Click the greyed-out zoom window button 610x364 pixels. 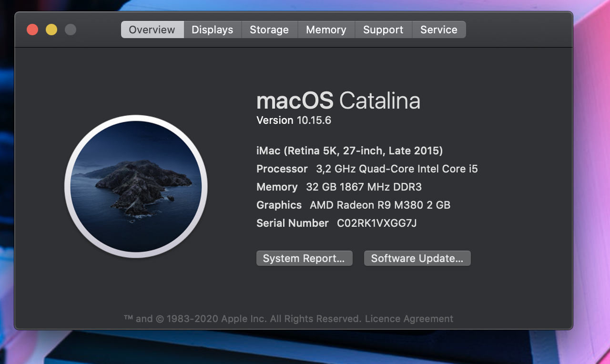(71, 30)
